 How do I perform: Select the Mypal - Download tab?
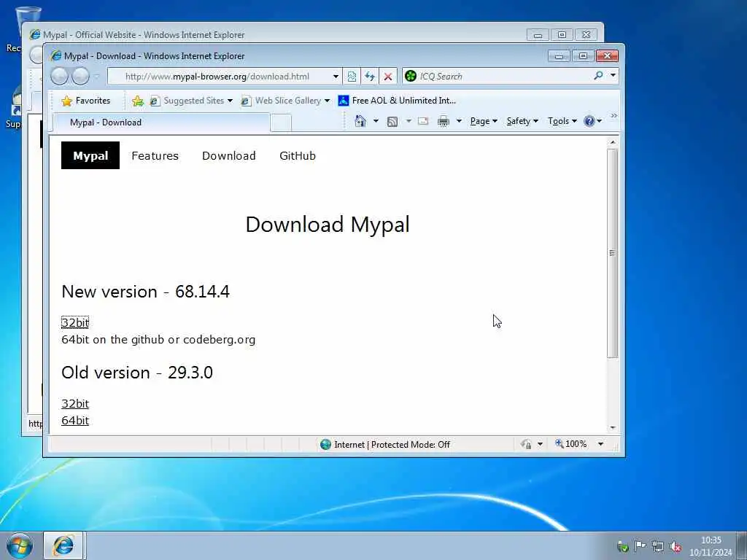pyautogui.click(x=161, y=122)
